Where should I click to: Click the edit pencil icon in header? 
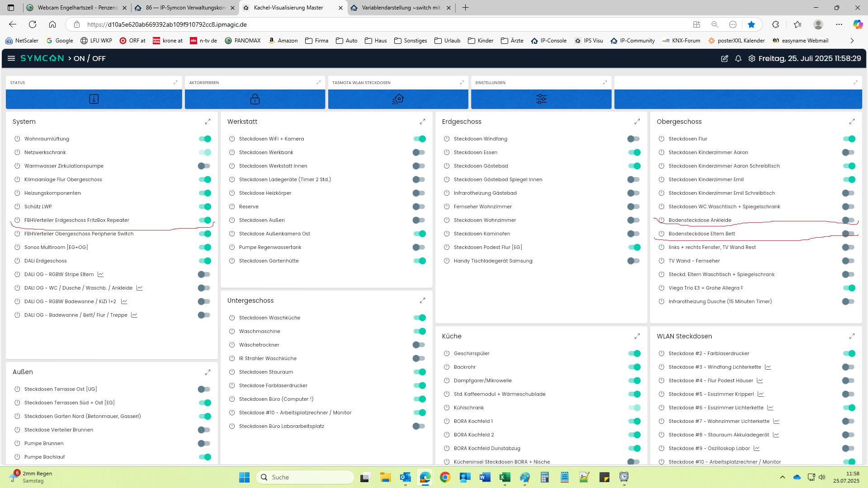[724, 58]
